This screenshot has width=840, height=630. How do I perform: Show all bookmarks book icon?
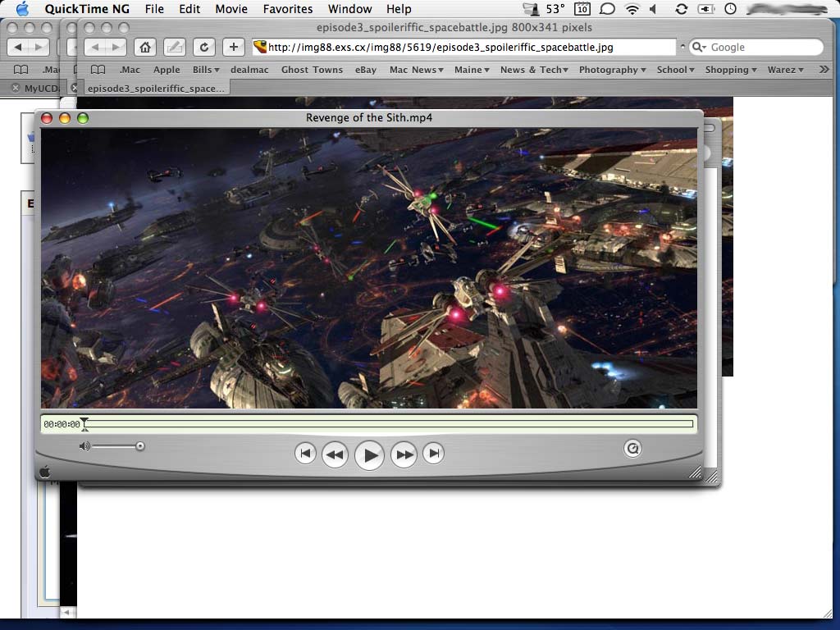pyautogui.click(x=98, y=70)
